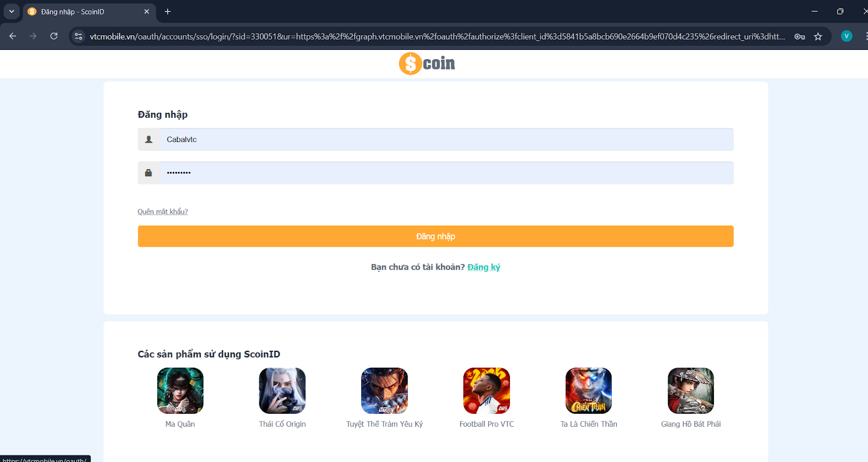Open the Giang Hồ Bát Phái game icon

pos(691,391)
